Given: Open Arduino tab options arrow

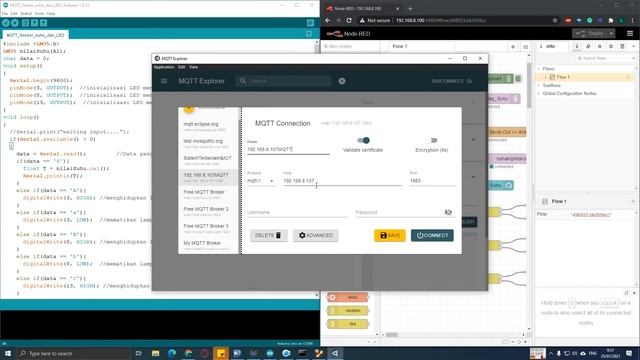Looking at the screenshot, I should pos(309,34).
